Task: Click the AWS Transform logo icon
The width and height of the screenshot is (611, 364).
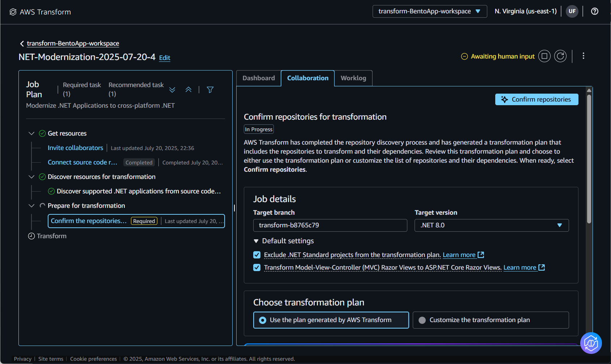Action: tap(13, 12)
